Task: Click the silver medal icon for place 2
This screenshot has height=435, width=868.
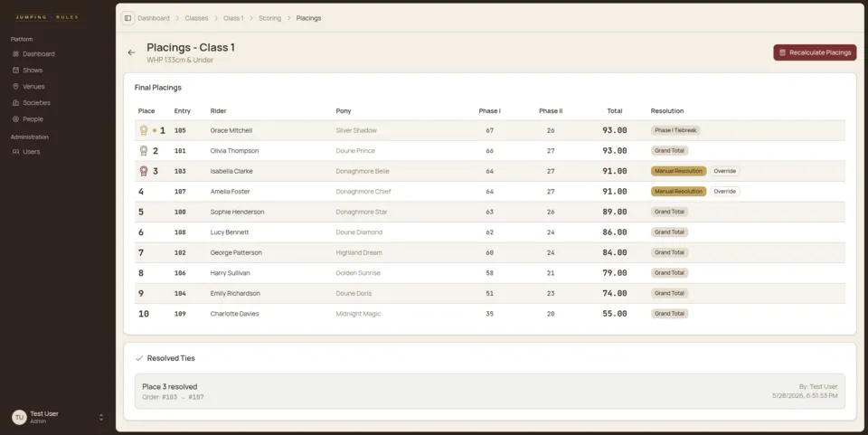Action: point(144,150)
